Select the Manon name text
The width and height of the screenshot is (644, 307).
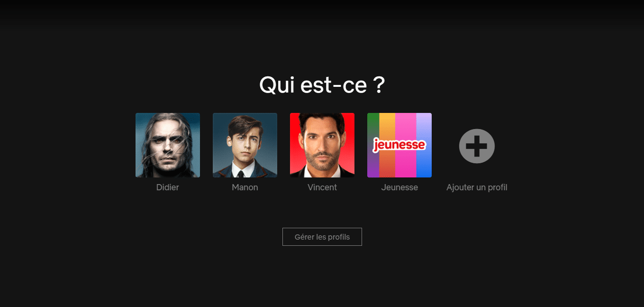[245, 187]
